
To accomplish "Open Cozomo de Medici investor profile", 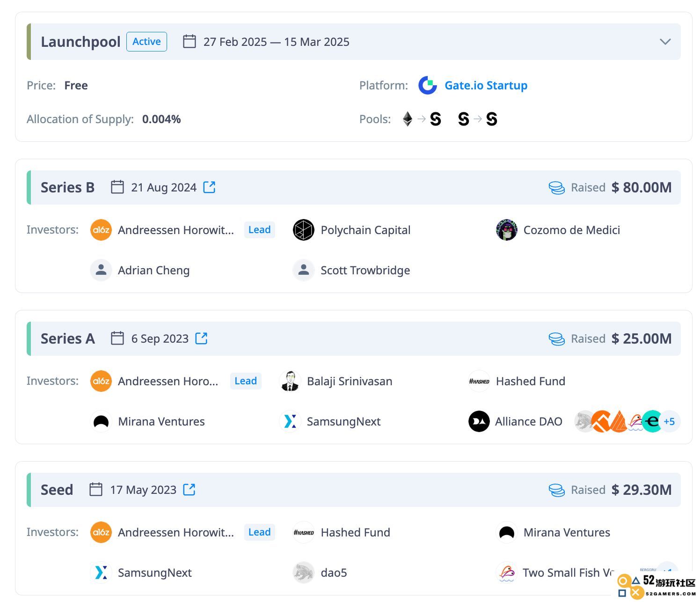I will [x=571, y=230].
